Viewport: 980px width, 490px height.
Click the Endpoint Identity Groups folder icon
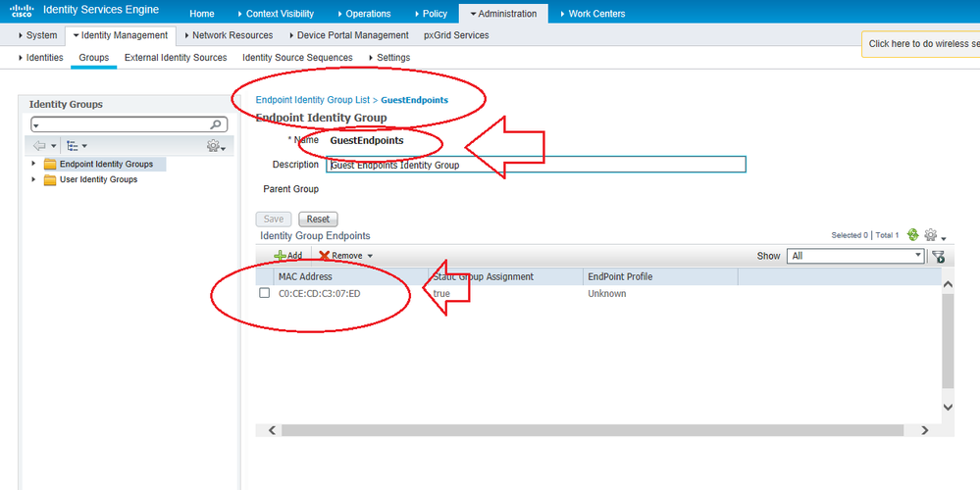coord(50,165)
